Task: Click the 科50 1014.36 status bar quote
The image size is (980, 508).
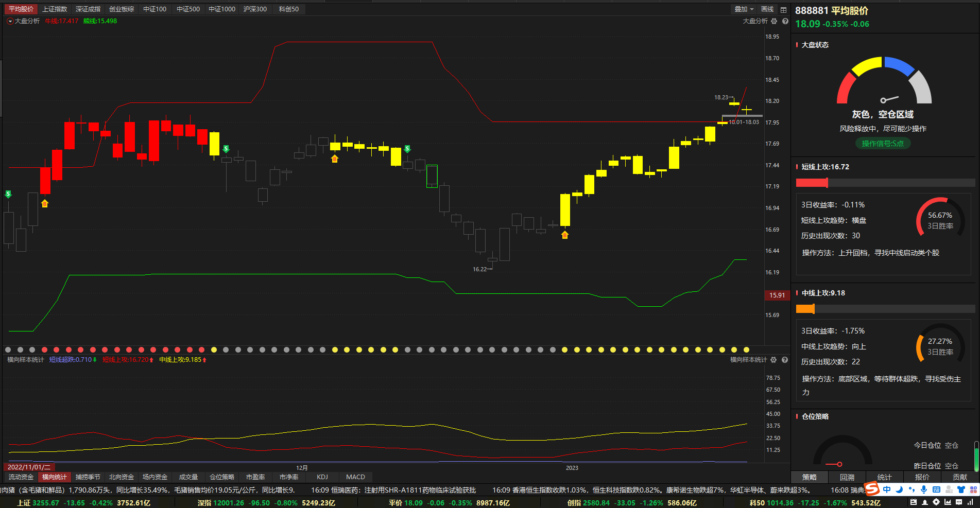Action: pyautogui.click(x=815, y=503)
